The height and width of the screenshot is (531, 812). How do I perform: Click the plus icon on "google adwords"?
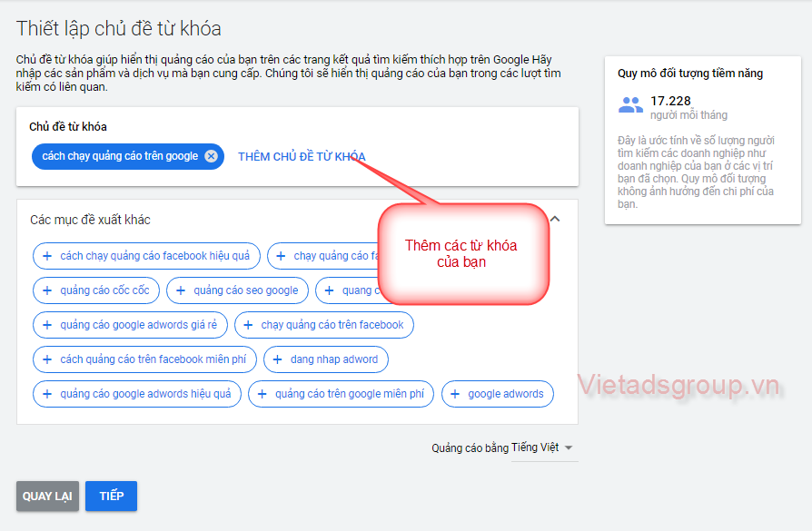tap(454, 394)
